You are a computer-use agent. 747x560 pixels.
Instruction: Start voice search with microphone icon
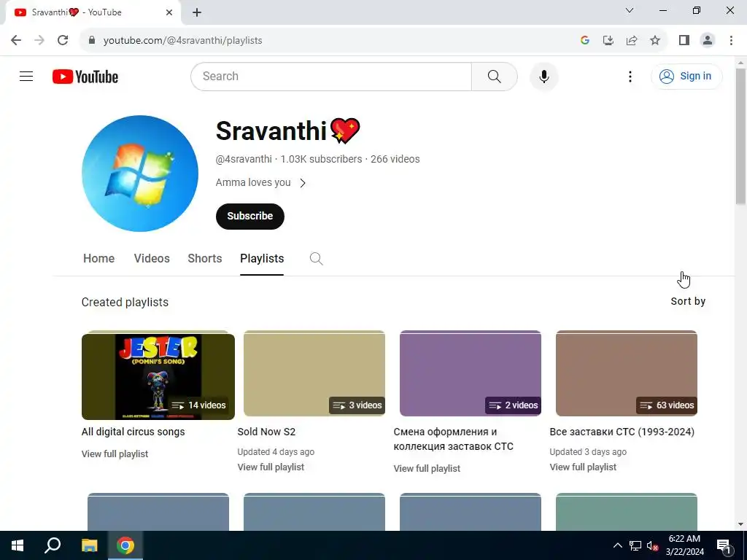(543, 76)
